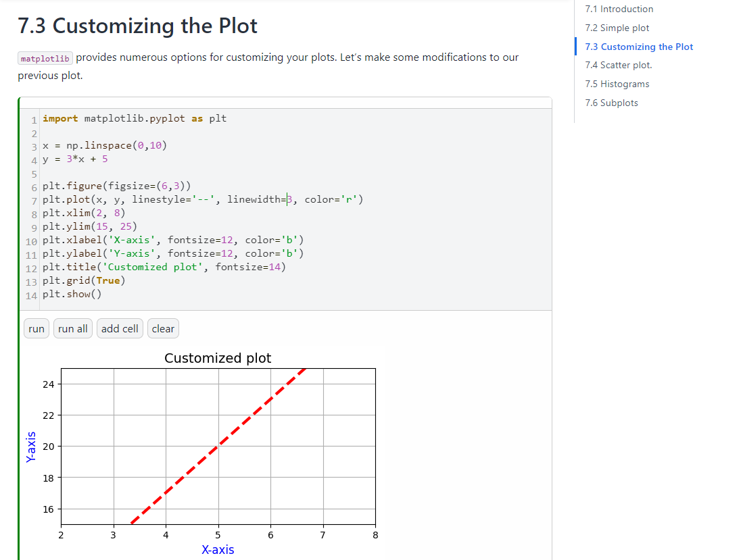Select 7.3 Customizing the Plot sidebar link
The image size is (741, 560).
pos(638,47)
